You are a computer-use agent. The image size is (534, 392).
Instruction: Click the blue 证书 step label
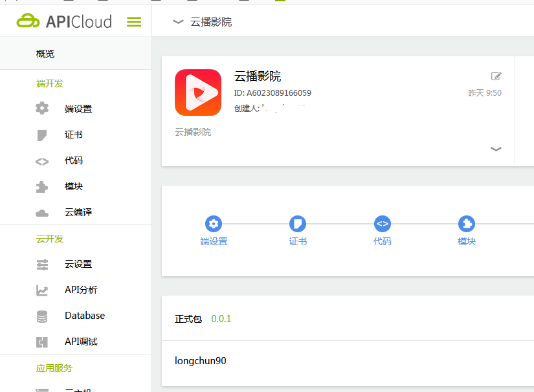click(x=298, y=241)
